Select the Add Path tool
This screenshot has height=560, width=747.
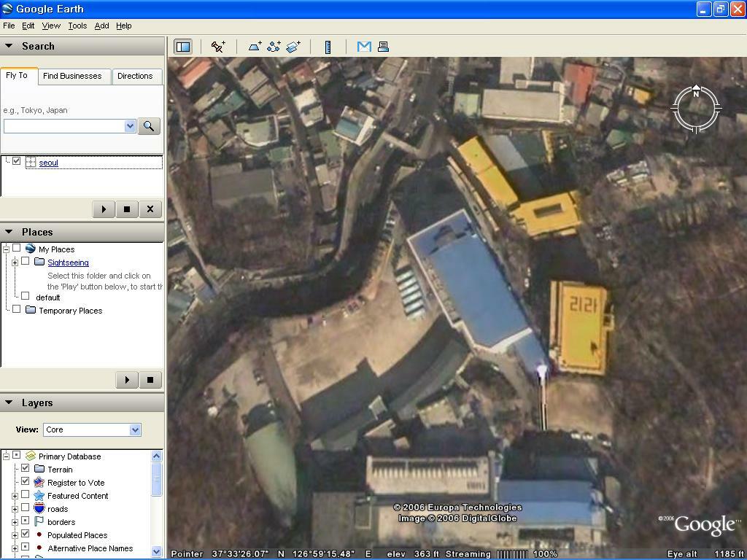(274, 47)
